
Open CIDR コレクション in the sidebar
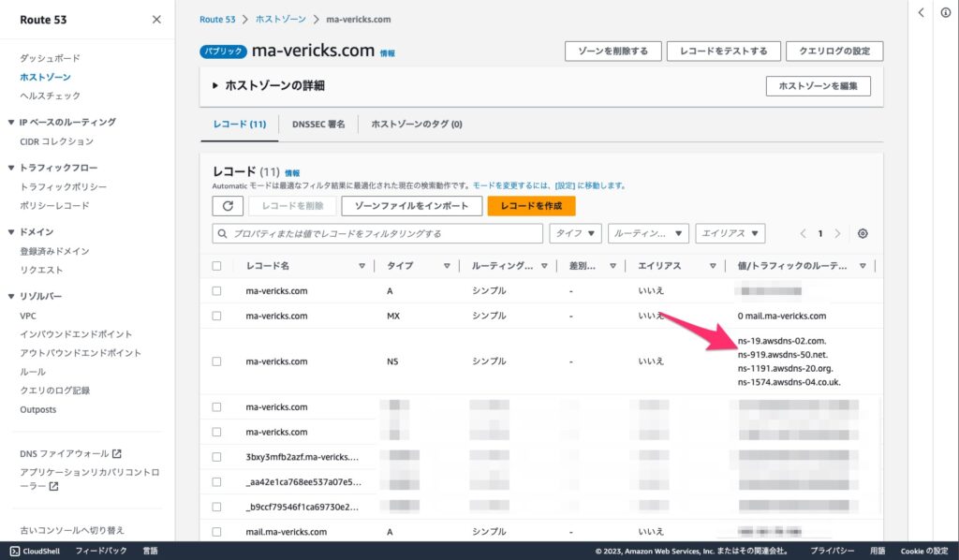tap(57, 141)
